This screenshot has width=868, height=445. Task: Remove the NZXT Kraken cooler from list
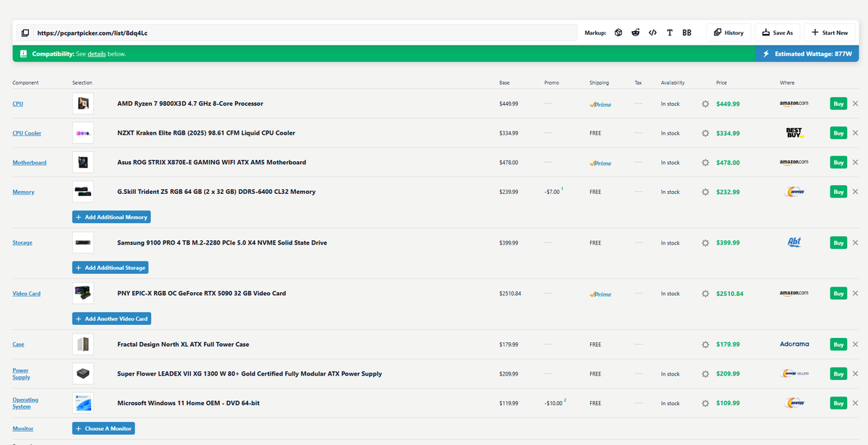856,133
